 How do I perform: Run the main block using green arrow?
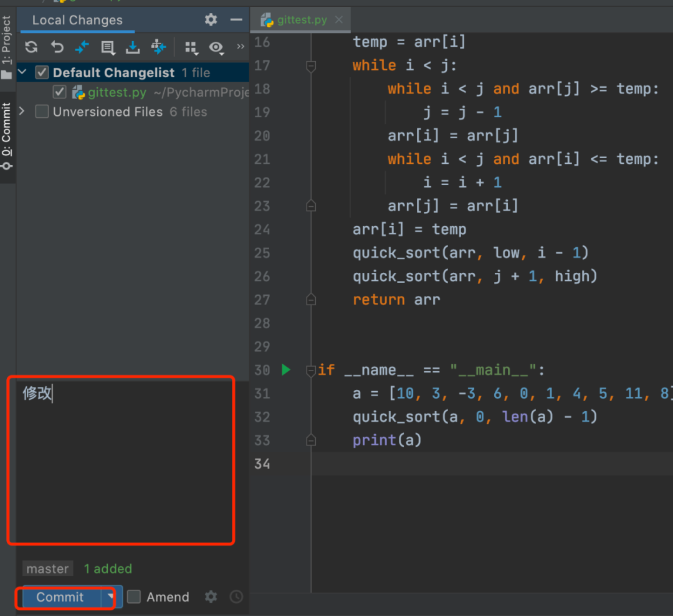(286, 370)
